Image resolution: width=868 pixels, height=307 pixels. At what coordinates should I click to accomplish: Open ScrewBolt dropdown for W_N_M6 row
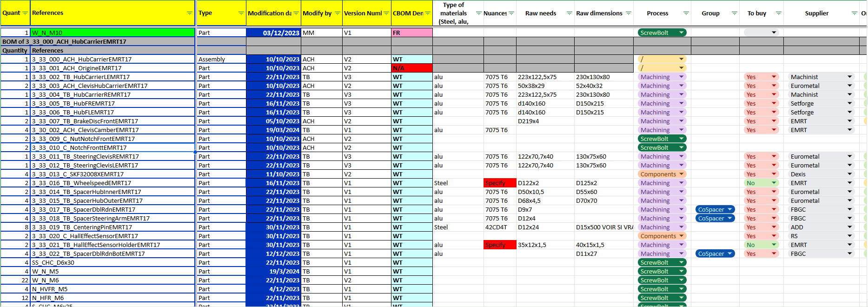681,280
